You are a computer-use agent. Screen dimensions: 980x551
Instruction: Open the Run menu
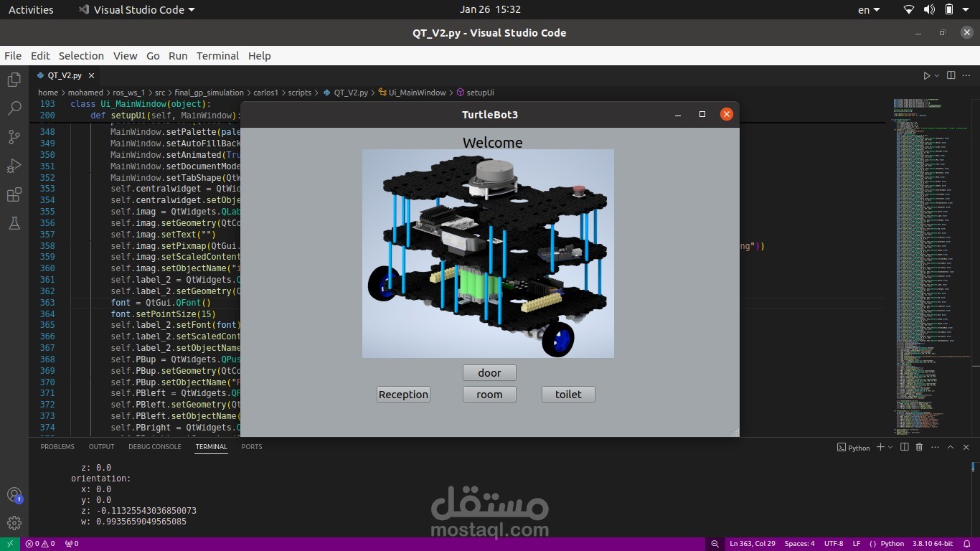click(x=178, y=56)
